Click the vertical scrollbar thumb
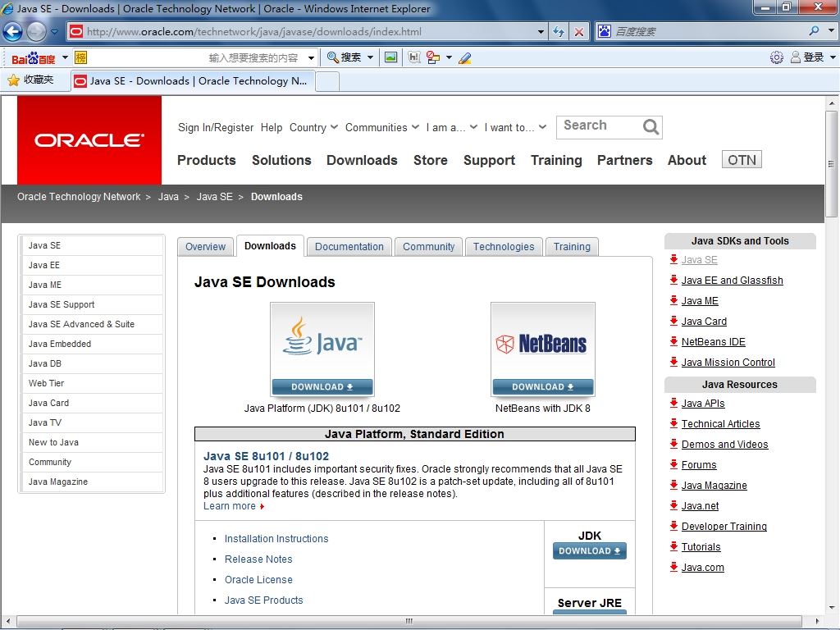The image size is (840, 630). coord(831,164)
